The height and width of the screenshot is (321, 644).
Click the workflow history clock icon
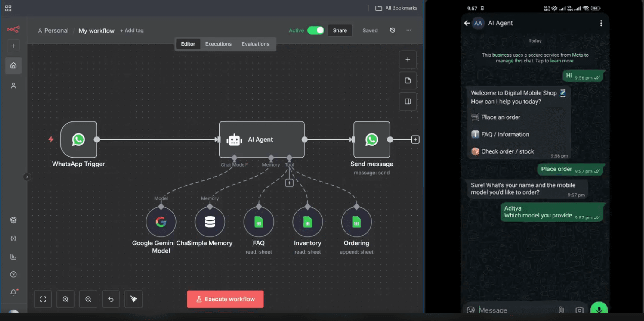coord(392,30)
